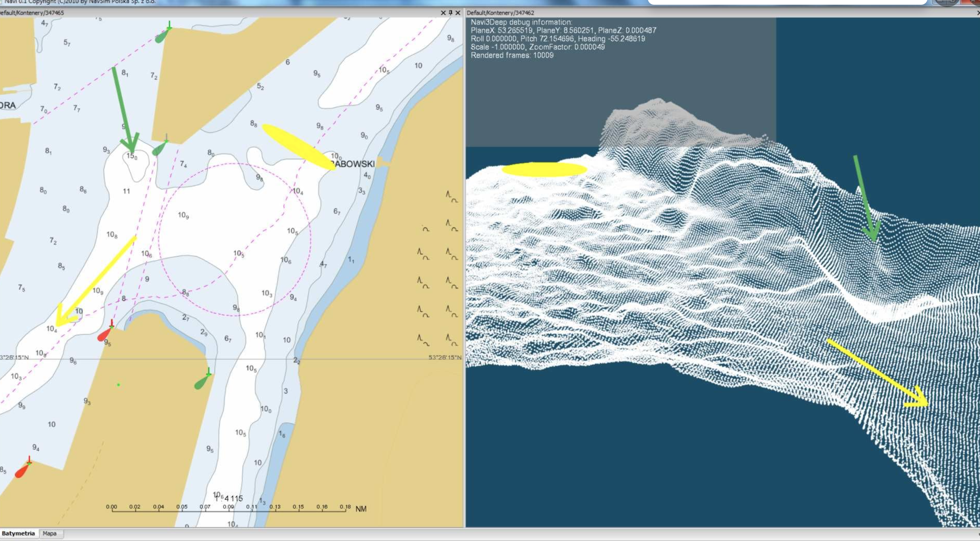The image size is (980, 541).
Task: Switch to the Batymetria tab
Action: [18, 533]
